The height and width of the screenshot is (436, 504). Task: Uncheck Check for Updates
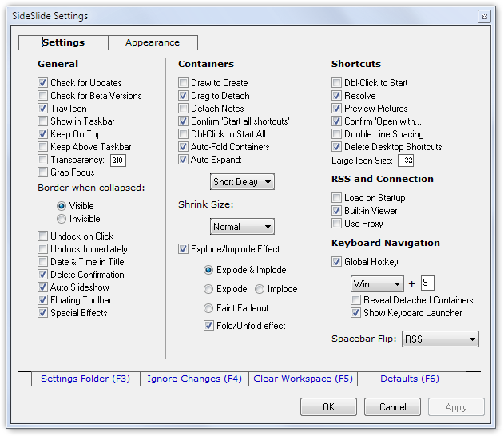[x=42, y=83]
